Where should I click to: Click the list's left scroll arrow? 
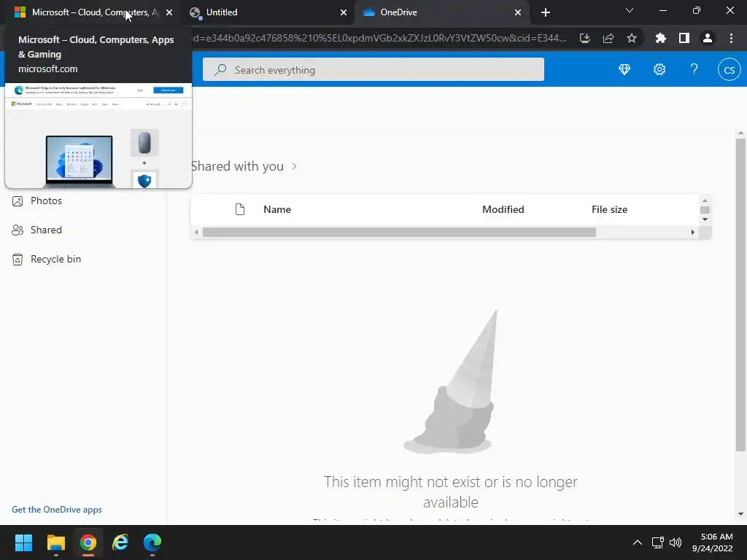(196, 233)
